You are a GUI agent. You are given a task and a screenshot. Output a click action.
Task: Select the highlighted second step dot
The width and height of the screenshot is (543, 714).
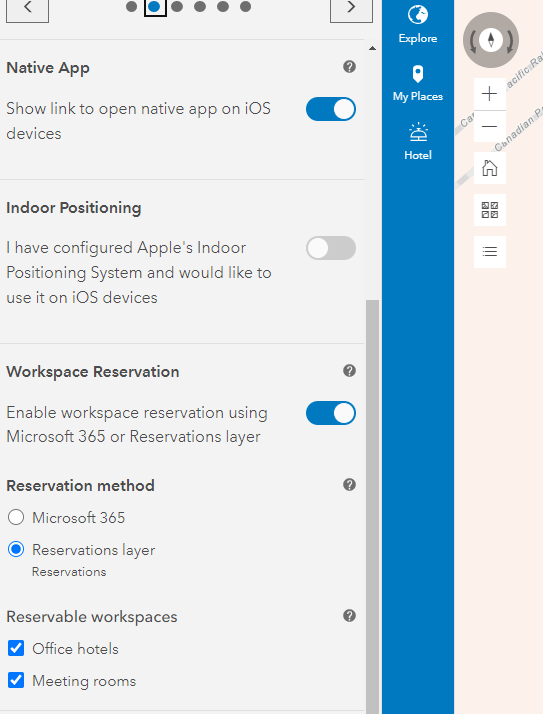click(154, 6)
